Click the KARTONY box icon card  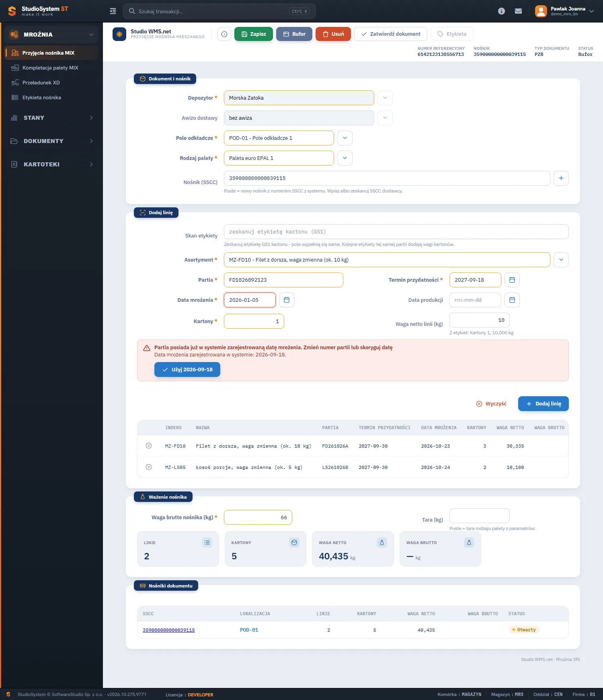tap(294, 542)
